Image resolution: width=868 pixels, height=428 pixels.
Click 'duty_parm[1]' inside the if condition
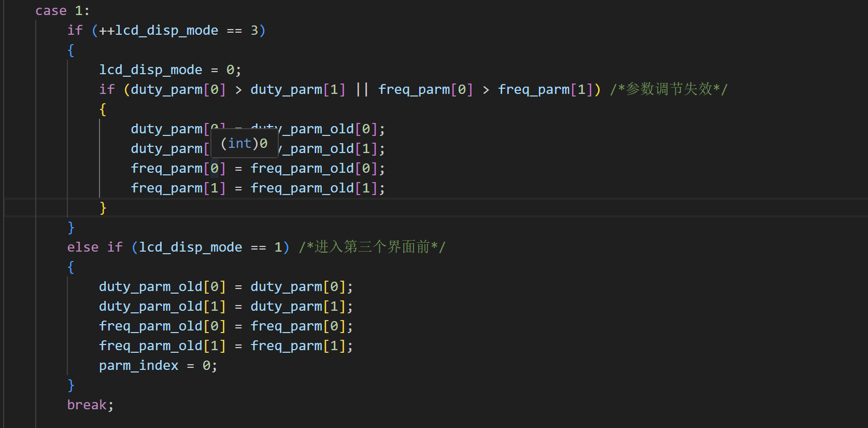(297, 89)
